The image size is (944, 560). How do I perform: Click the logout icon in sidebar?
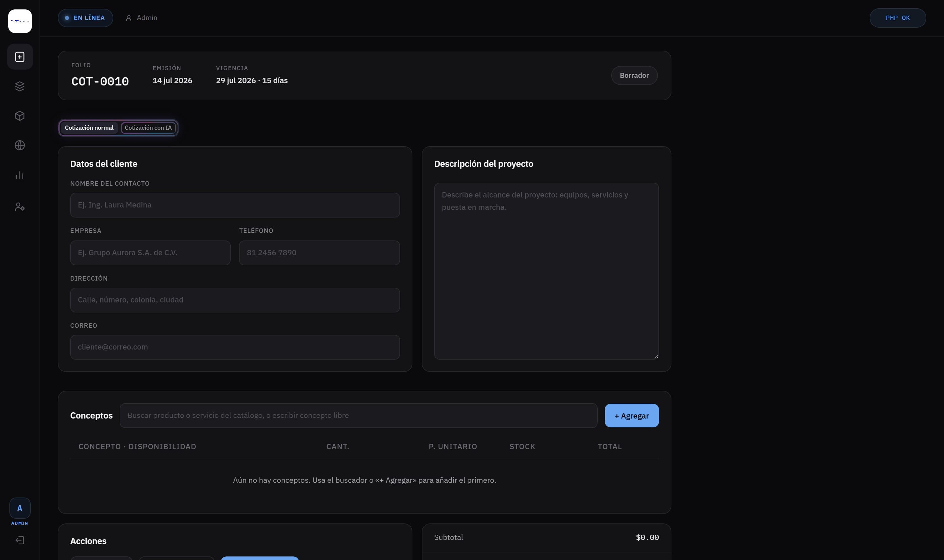tap(20, 540)
